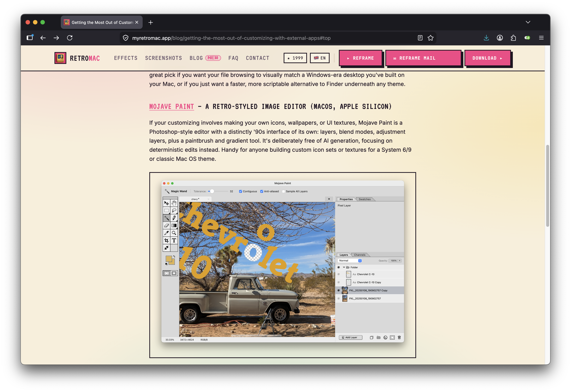Select the Crop tool
The height and width of the screenshot is (392, 571).
tap(166, 240)
